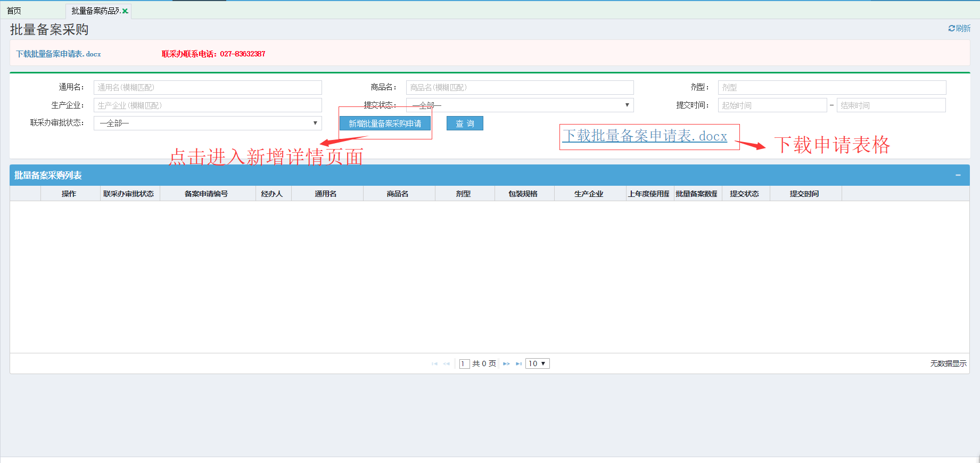Go to the previous page of results

[x=446, y=364]
